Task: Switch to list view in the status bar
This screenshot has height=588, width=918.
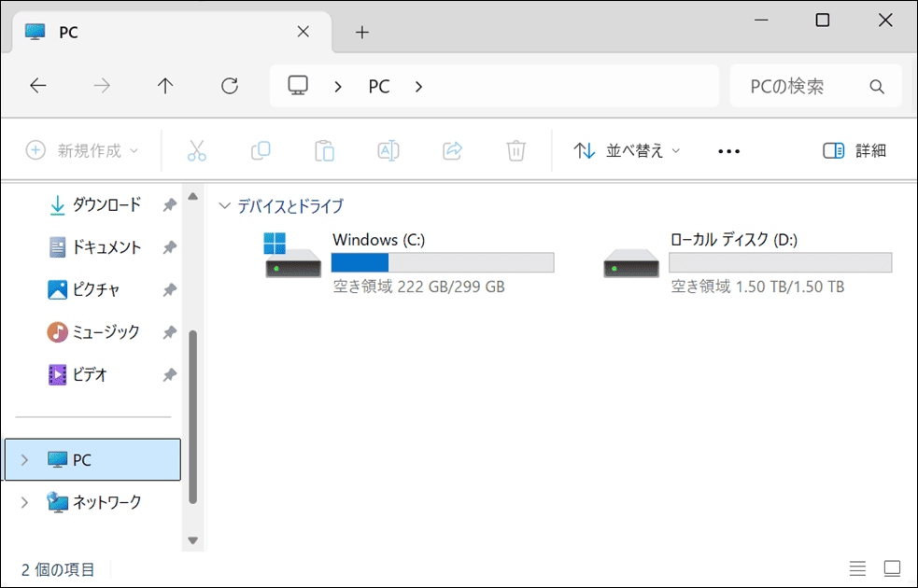Action: click(858, 567)
